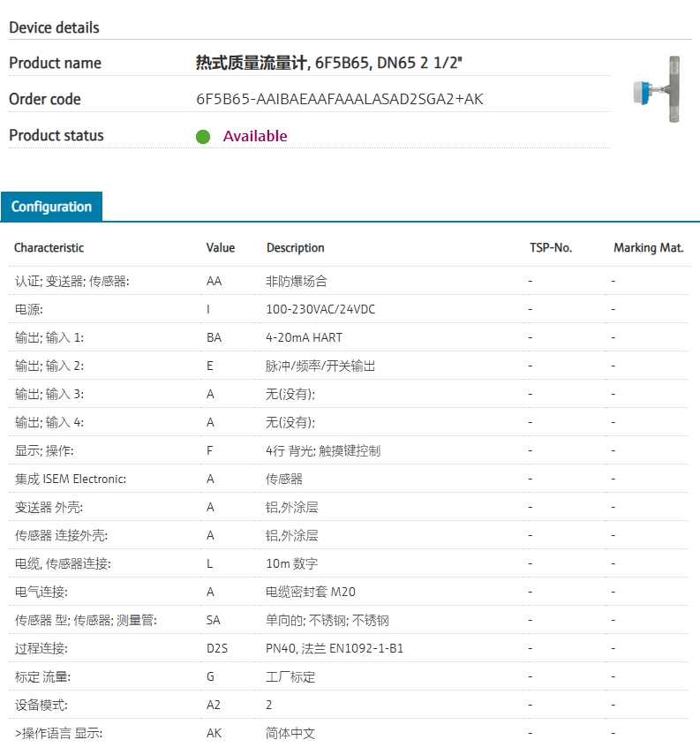Click the 电缆密封套 M20 description

point(311,593)
